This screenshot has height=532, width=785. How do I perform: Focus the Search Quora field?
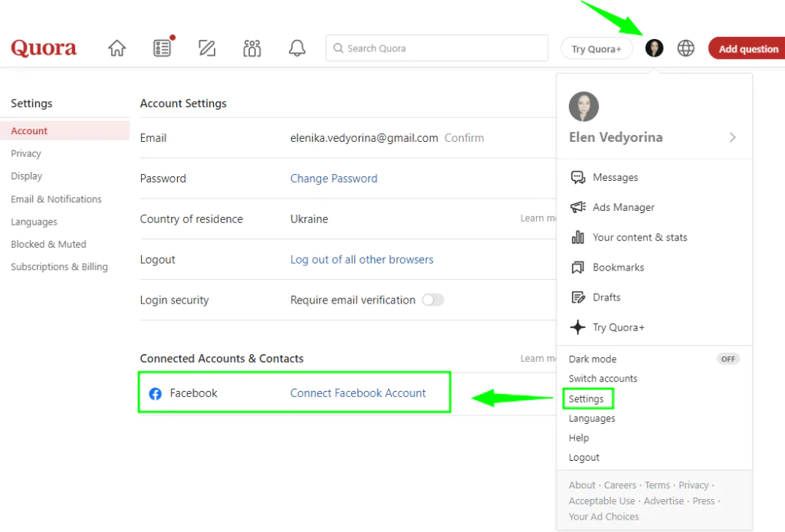[x=437, y=48]
